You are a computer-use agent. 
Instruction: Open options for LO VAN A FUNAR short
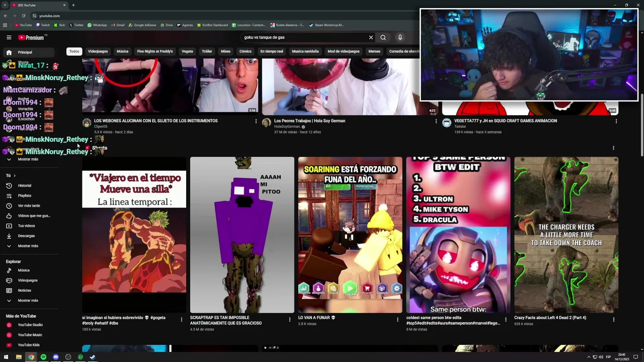397,319
